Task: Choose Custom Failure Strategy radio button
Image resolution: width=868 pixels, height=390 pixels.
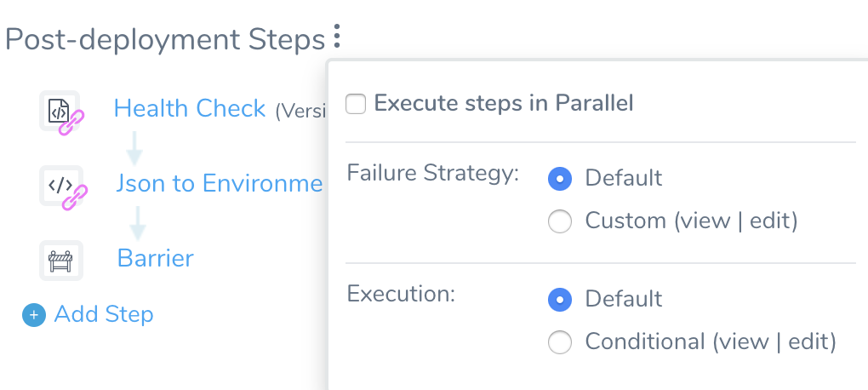Action: click(x=560, y=221)
